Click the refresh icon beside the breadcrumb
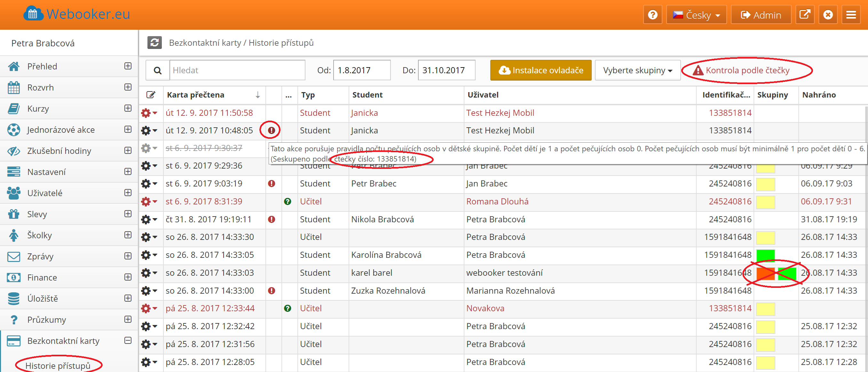The image size is (868, 372). (x=154, y=43)
